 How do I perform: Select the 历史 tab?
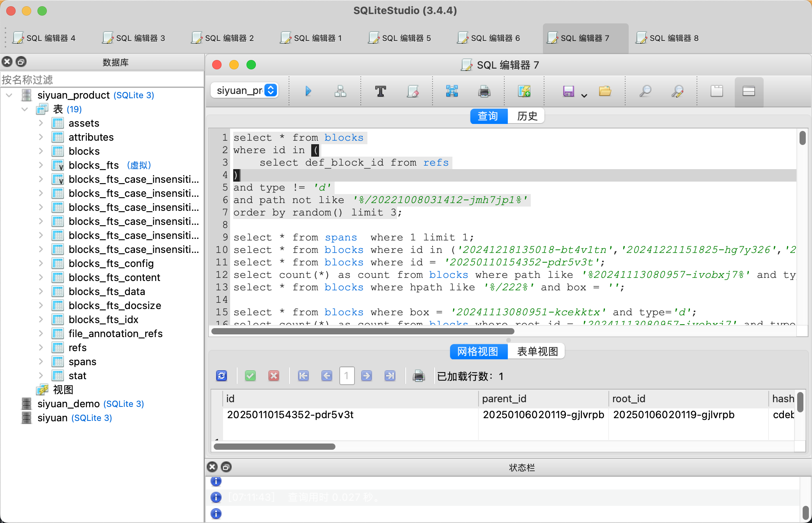pos(527,116)
